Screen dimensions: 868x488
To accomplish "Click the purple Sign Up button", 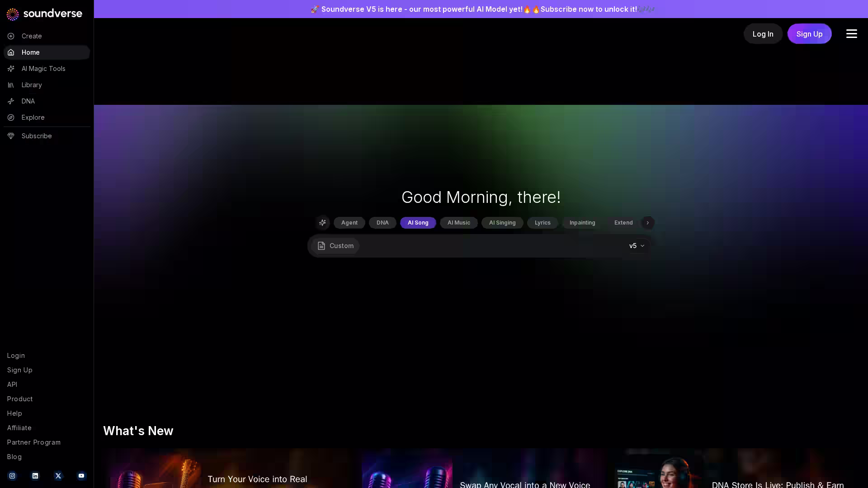I will tap(809, 34).
